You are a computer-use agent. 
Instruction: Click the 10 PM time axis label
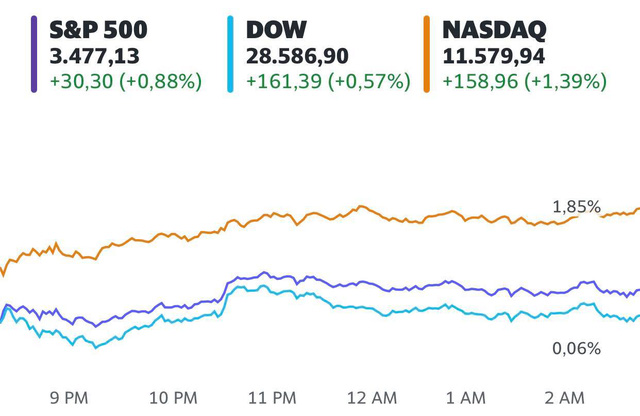173,398
